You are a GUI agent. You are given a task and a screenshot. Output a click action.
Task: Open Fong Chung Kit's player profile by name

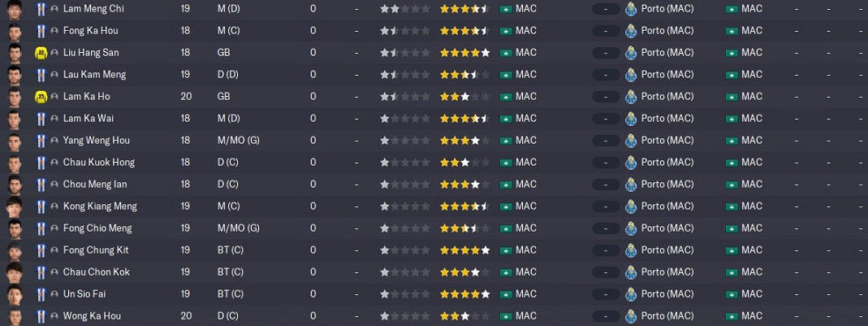[x=96, y=250]
